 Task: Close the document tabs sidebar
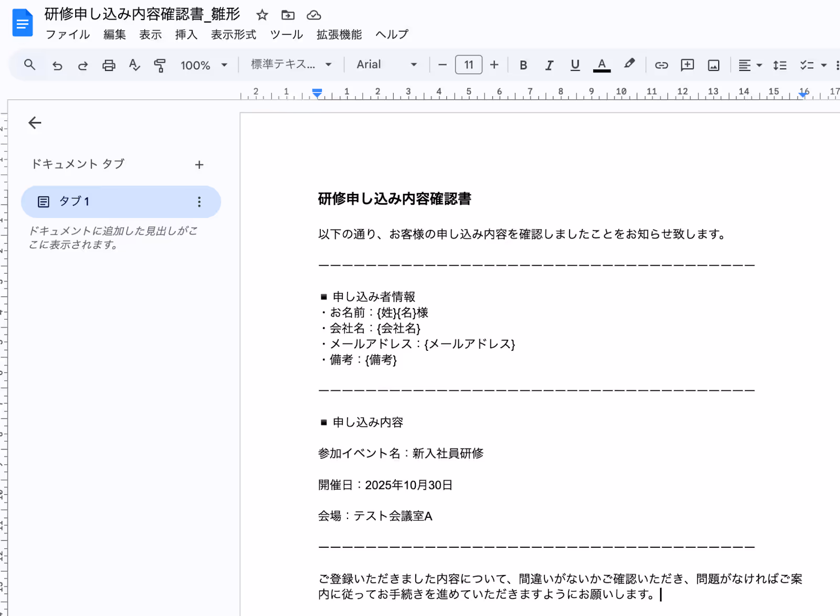35,123
